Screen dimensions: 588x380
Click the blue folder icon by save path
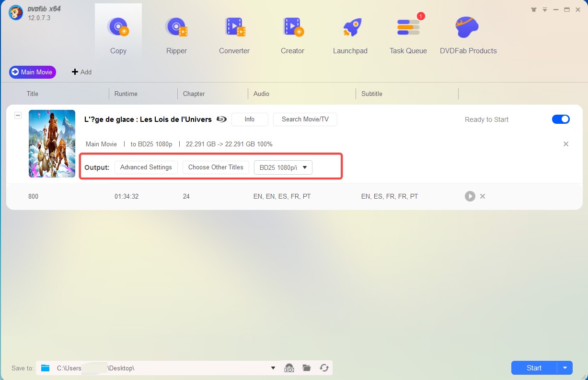click(46, 368)
